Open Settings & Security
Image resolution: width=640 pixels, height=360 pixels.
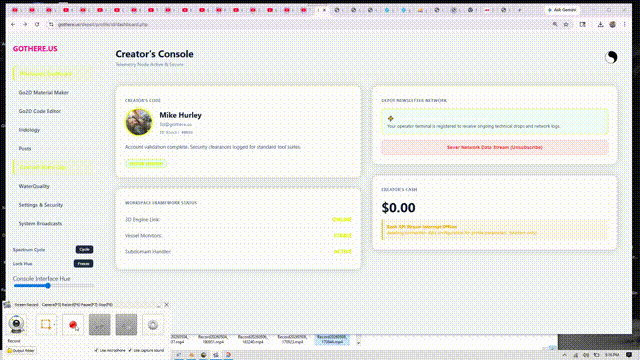[x=41, y=205]
